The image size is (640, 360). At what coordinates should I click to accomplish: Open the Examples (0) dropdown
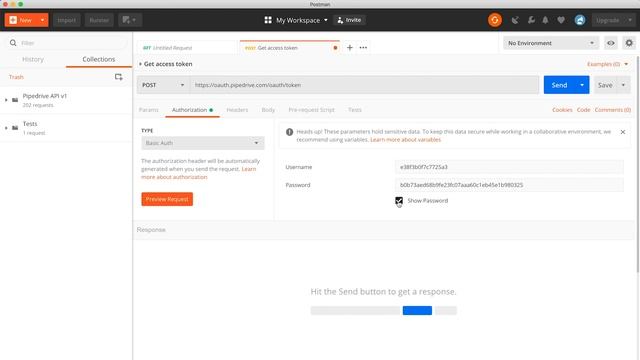click(607, 64)
